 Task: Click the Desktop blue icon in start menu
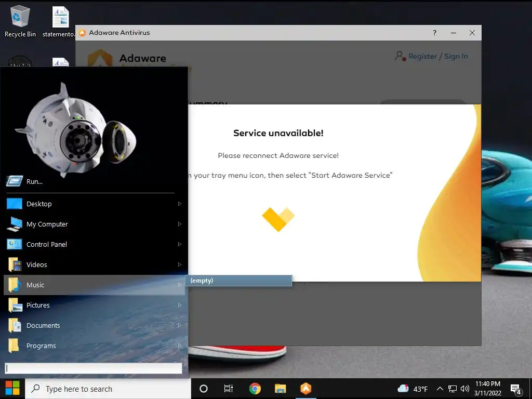(x=14, y=204)
